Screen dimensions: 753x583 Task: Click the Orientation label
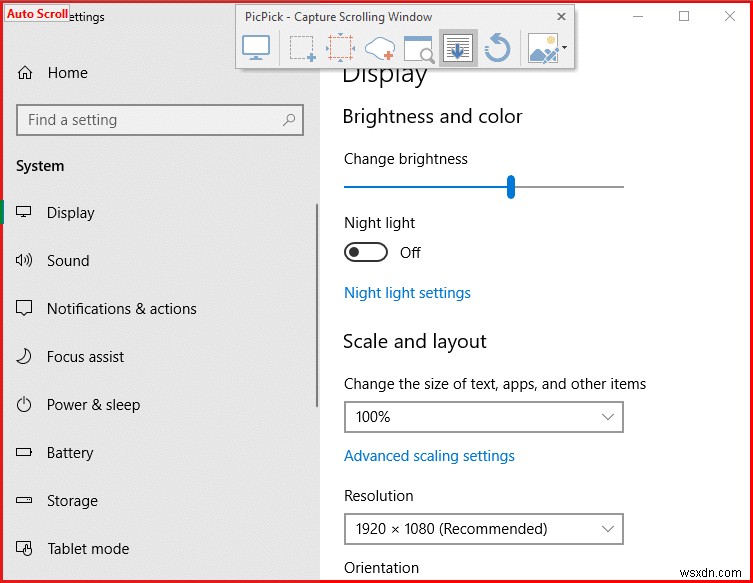tap(381, 568)
